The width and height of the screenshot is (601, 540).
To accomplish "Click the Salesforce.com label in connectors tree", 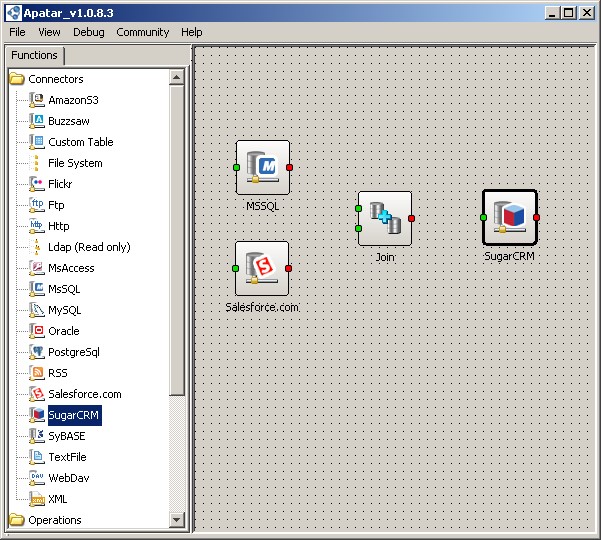I will [x=85, y=394].
